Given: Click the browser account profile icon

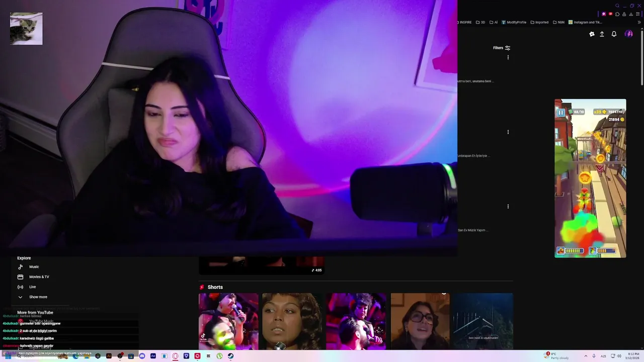Looking at the screenshot, I should click(624, 14).
